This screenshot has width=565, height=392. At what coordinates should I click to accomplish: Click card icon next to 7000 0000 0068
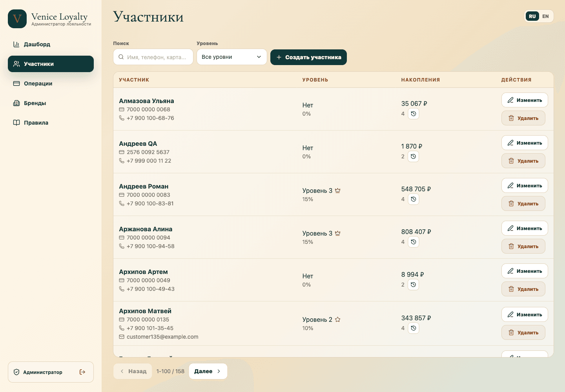pos(122,109)
